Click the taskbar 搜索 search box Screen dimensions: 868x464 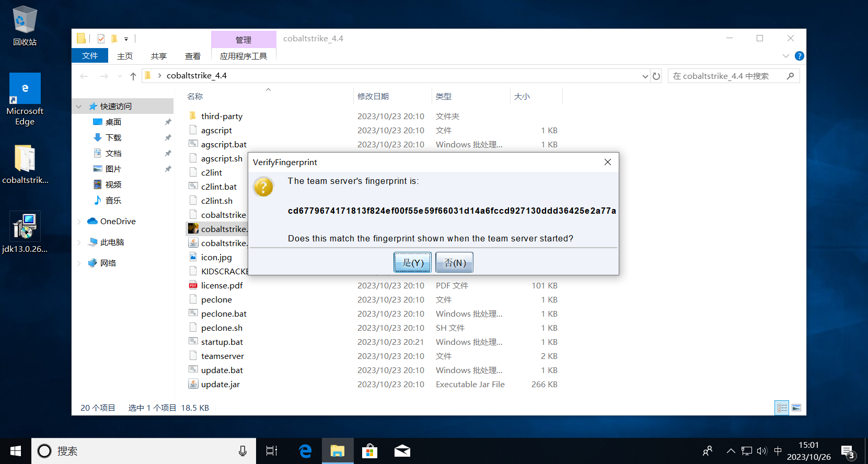tap(144, 451)
